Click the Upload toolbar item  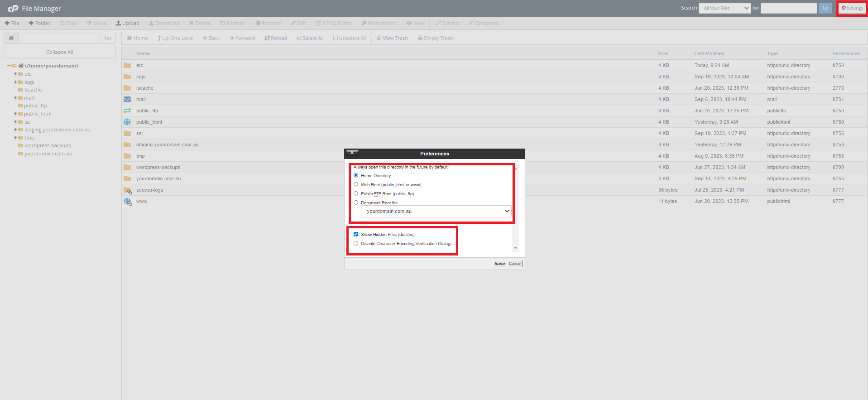click(127, 23)
